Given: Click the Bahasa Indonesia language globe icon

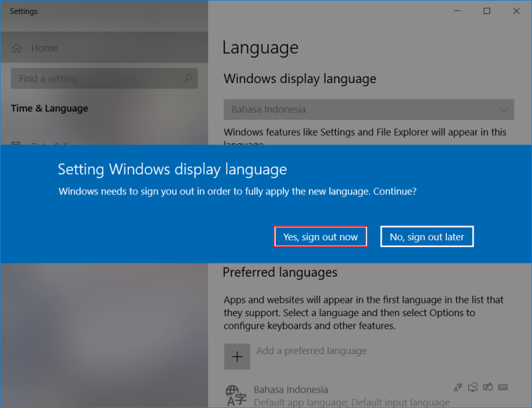Looking at the screenshot, I should coord(236,395).
